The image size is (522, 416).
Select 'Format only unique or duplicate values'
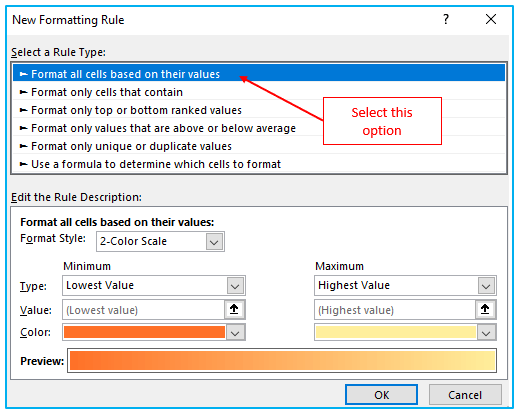tap(259, 146)
